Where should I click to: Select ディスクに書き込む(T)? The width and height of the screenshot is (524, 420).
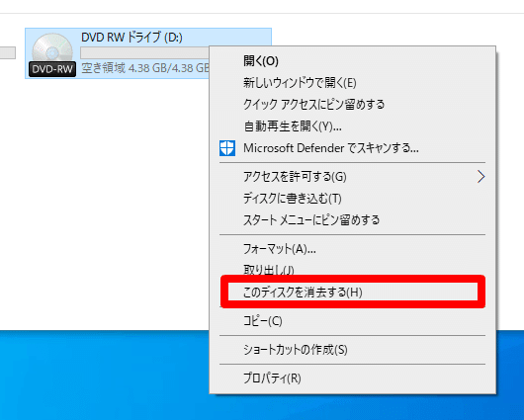[352, 198]
